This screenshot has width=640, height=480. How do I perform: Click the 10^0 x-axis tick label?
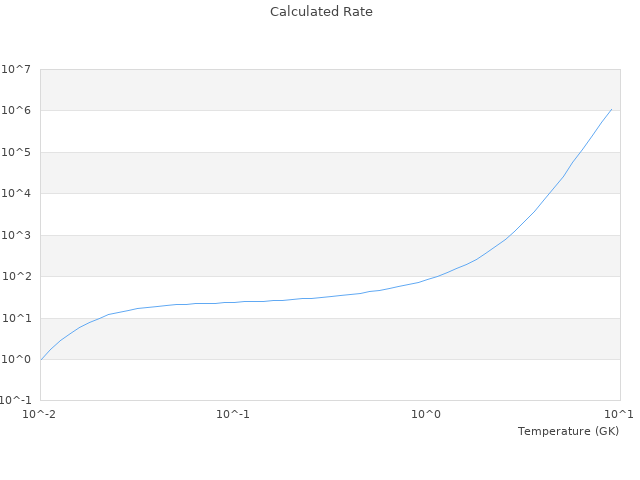(427, 414)
